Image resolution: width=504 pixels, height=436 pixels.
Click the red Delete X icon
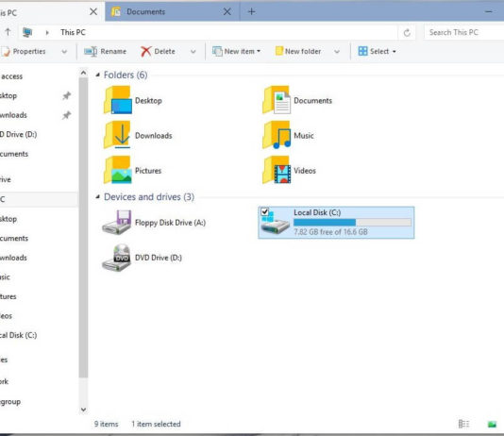coord(146,51)
